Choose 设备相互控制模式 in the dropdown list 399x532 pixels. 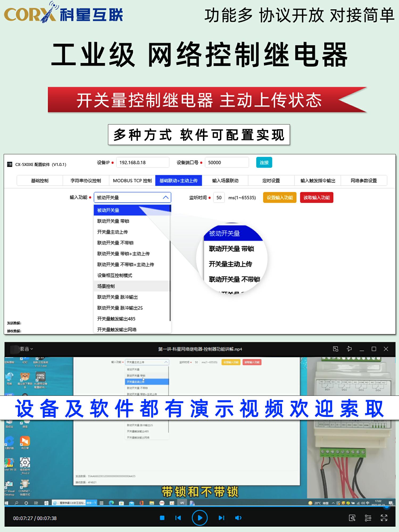coord(132,275)
